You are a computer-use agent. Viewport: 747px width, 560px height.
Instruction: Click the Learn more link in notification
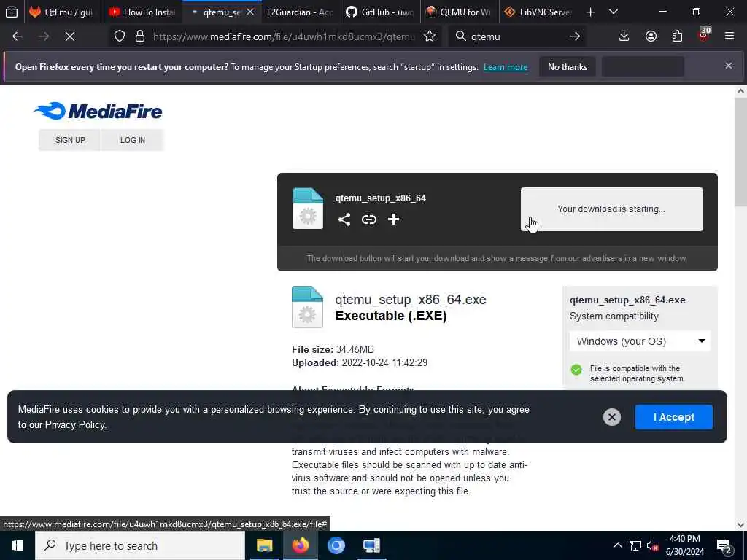pos(506,67)
